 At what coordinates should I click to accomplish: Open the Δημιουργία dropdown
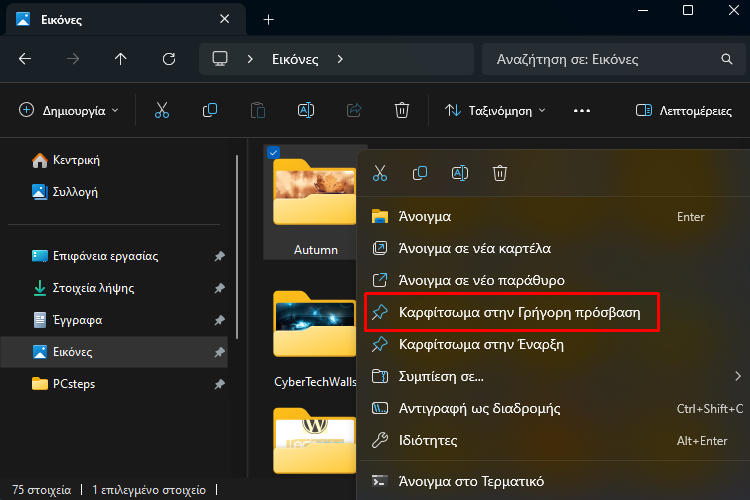[69, 111]
